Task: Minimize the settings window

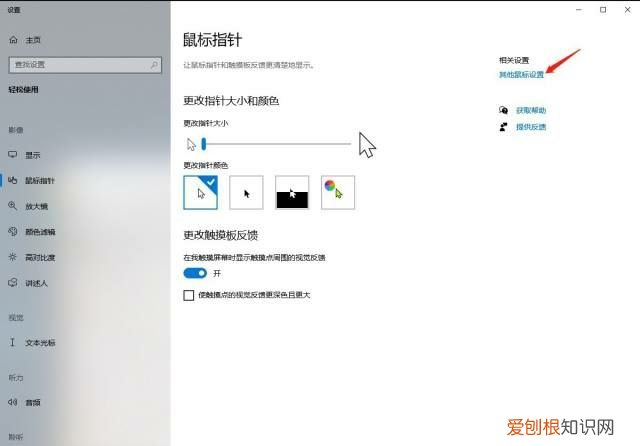Action: click(x=579, y=10)
